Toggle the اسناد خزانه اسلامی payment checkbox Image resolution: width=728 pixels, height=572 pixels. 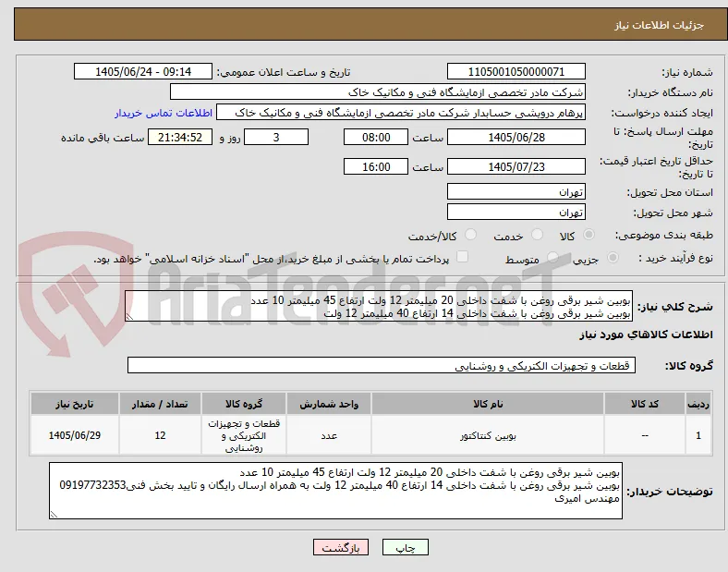(462, 257)
